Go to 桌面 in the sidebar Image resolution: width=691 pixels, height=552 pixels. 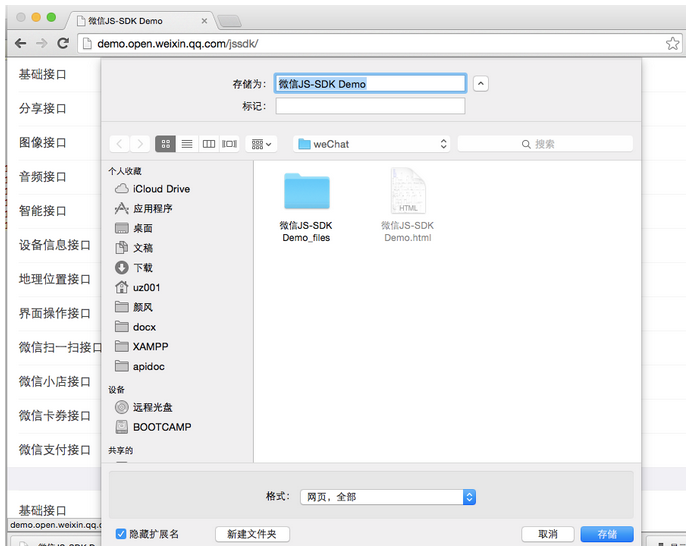pos(134,228)
